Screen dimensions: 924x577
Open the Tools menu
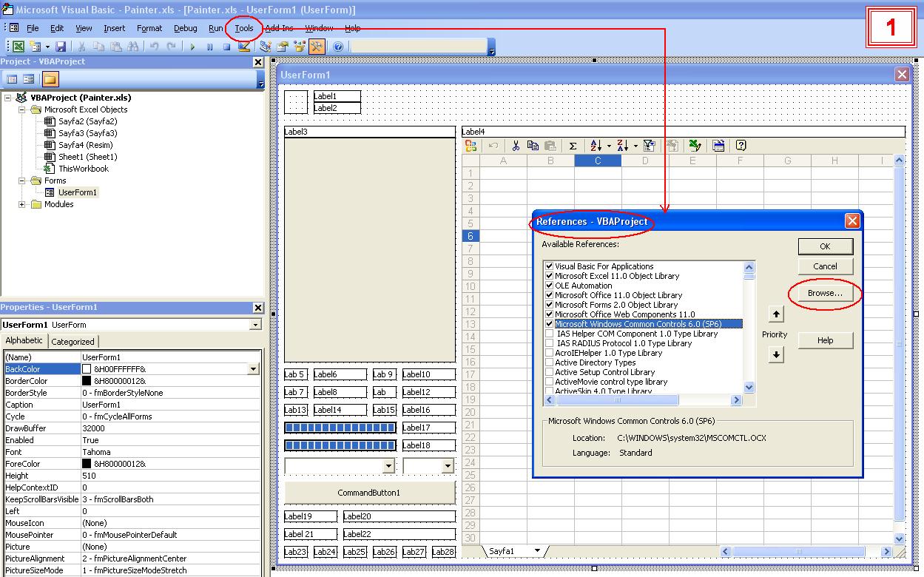click(x=243, y=27)
